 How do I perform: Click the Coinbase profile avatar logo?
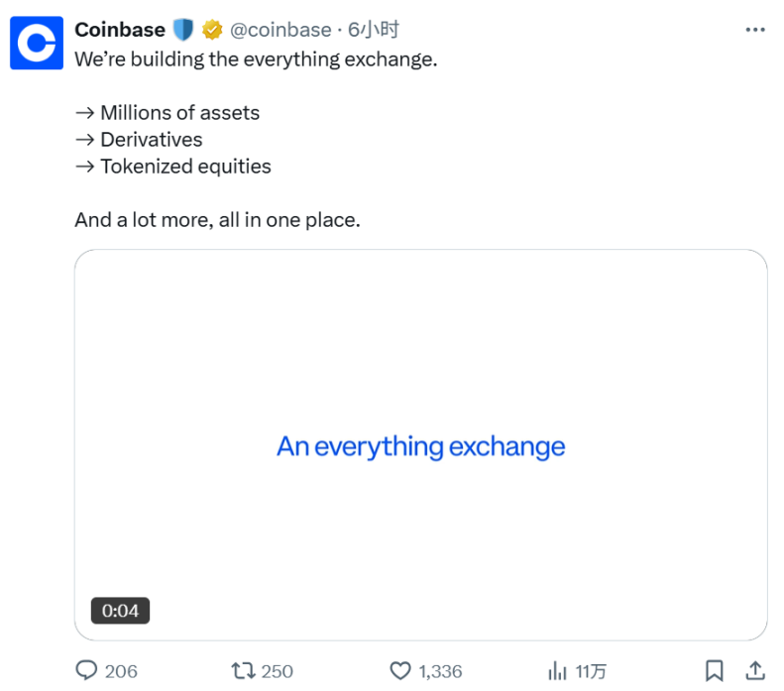pyautogui.click(x=37, y=44)
